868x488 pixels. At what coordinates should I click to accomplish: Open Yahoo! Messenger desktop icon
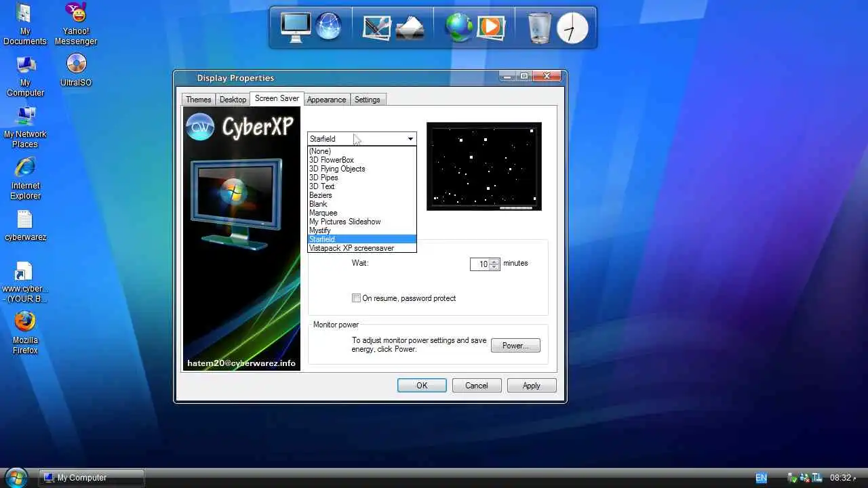pos(76,25)
